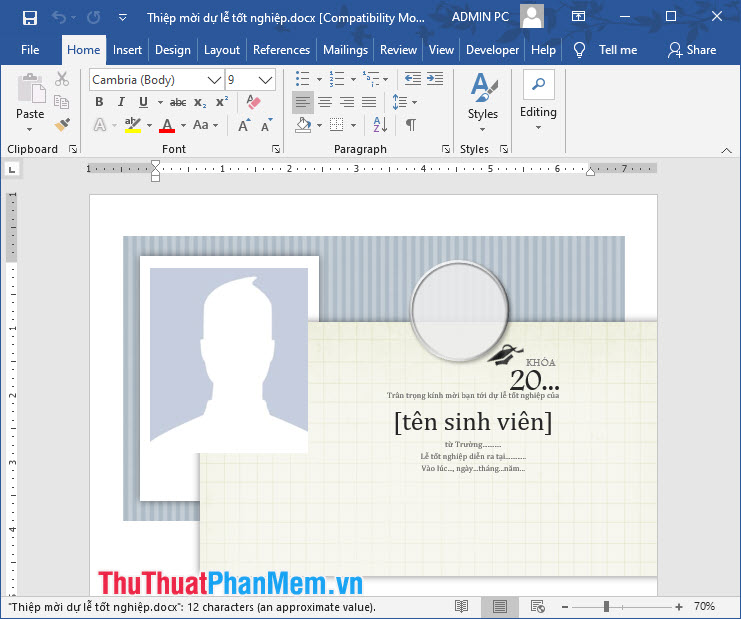This screenshot has height=619, width=741.
Task: Click the Share button
Action: click(692, 50)
